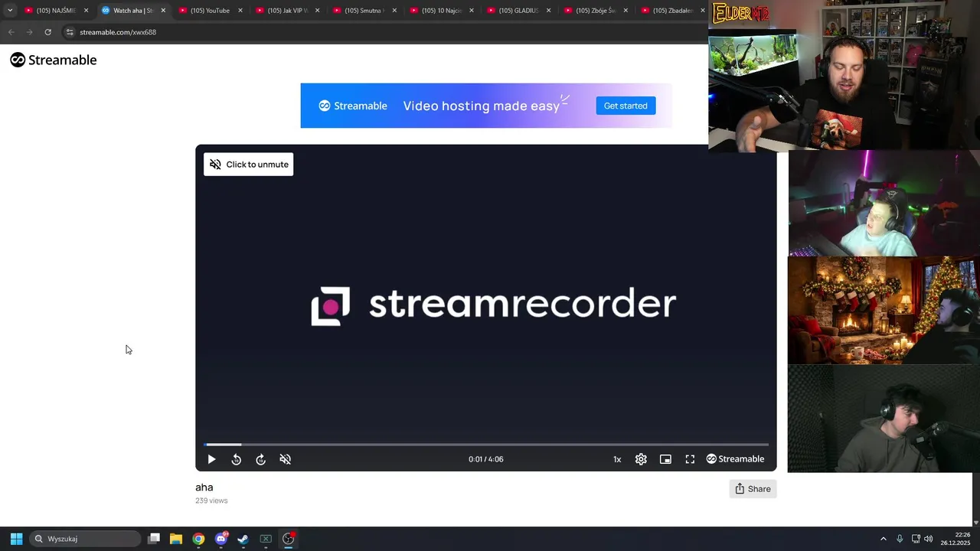Open site information icon in address bar
This screenshot has height=551, width=980.
pyautogui.click(x=70, y=32)
